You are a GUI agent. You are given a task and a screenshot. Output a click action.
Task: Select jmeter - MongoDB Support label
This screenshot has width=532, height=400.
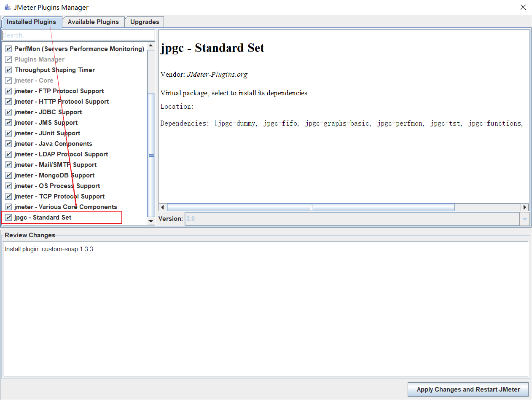pos(54,175)
